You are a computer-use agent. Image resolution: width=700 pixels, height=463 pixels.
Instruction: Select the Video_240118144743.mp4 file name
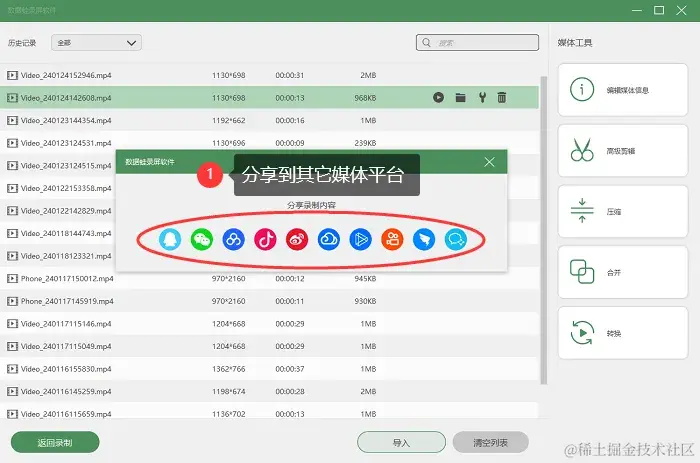pos(66,233)
